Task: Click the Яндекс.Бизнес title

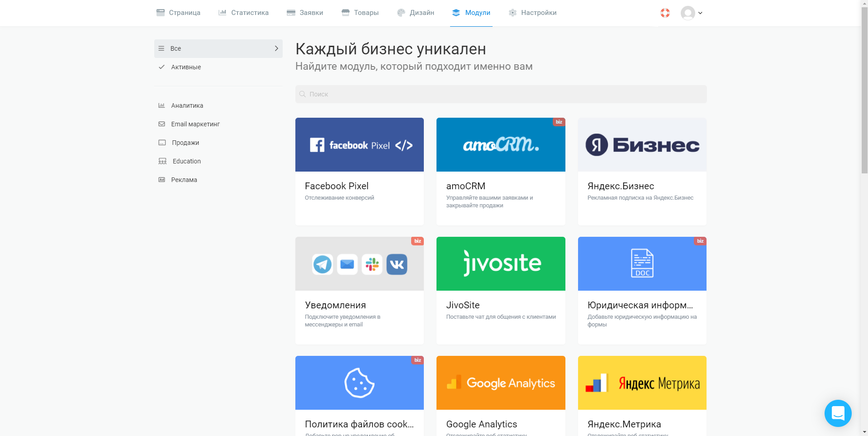Action: (x=621, y=186)
